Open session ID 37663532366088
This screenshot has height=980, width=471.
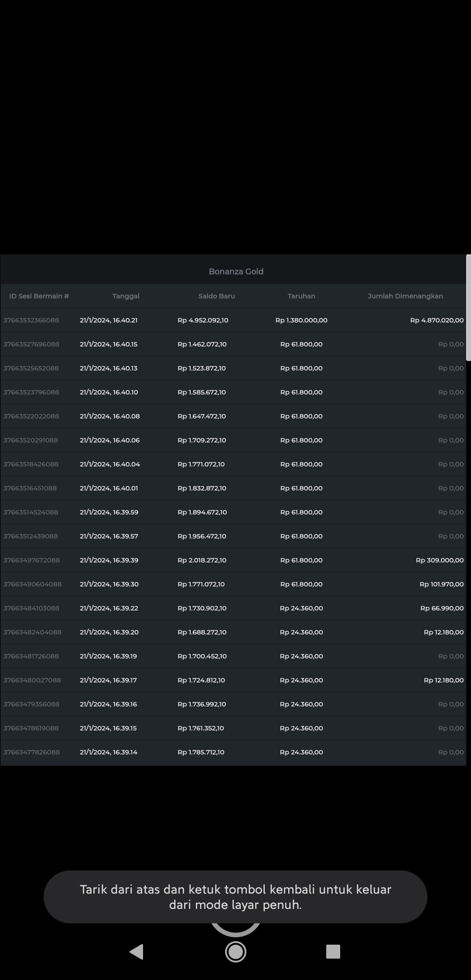point(31,320)
